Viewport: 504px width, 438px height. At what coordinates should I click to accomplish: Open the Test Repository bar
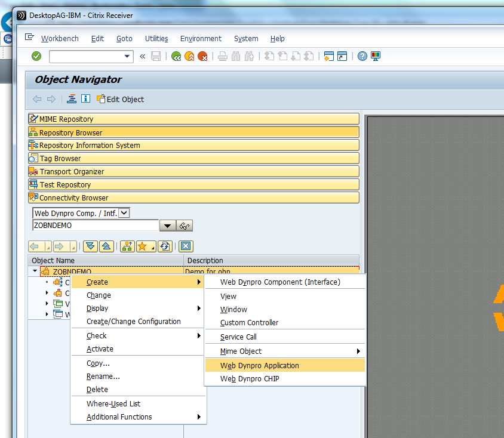194,184
